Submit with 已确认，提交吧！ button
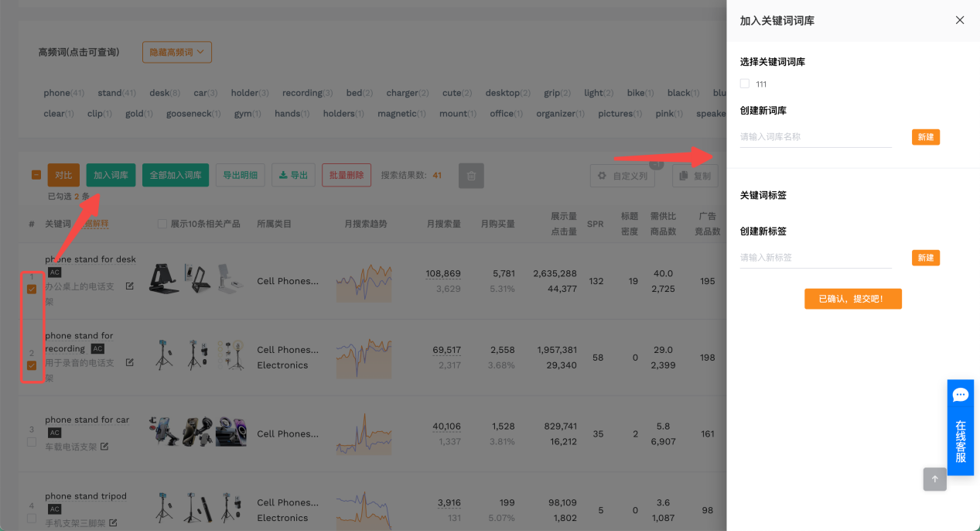 tap(853, 299)
